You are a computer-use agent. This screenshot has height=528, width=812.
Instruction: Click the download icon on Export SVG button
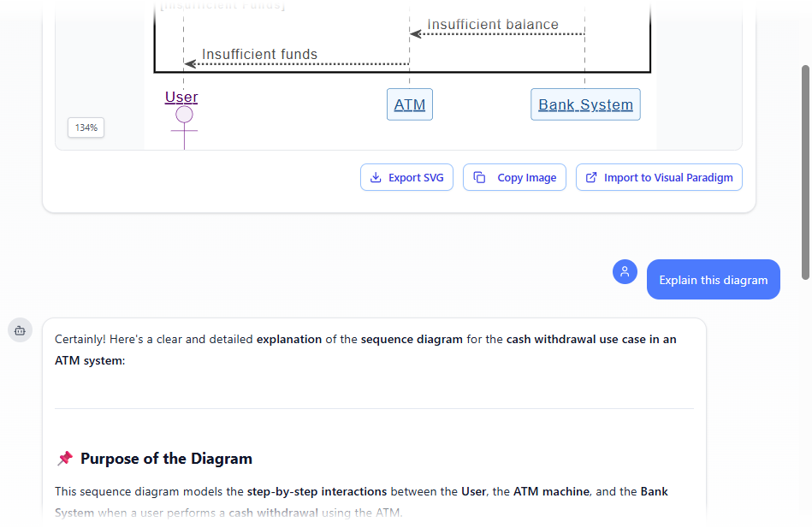[x=375, y=177]
